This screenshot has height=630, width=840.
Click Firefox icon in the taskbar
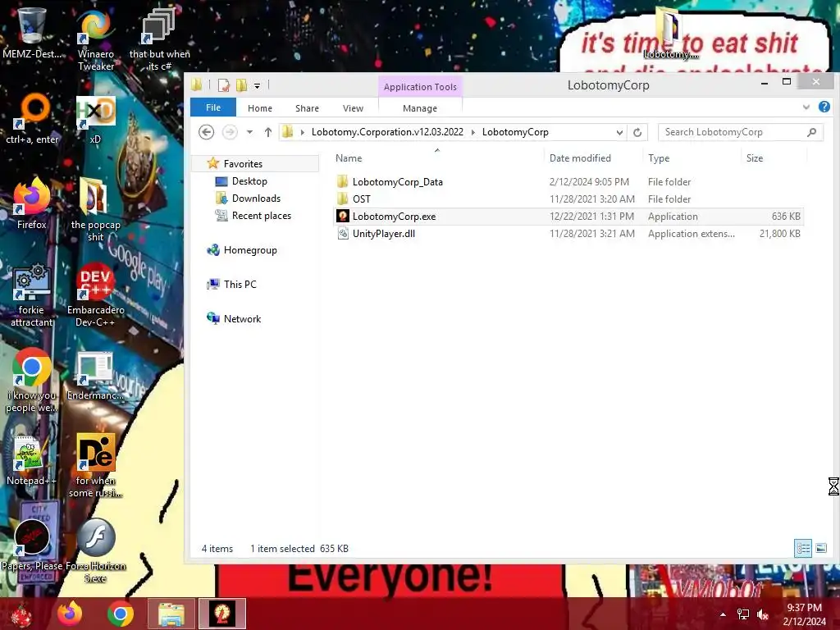[x=70, y=614]
